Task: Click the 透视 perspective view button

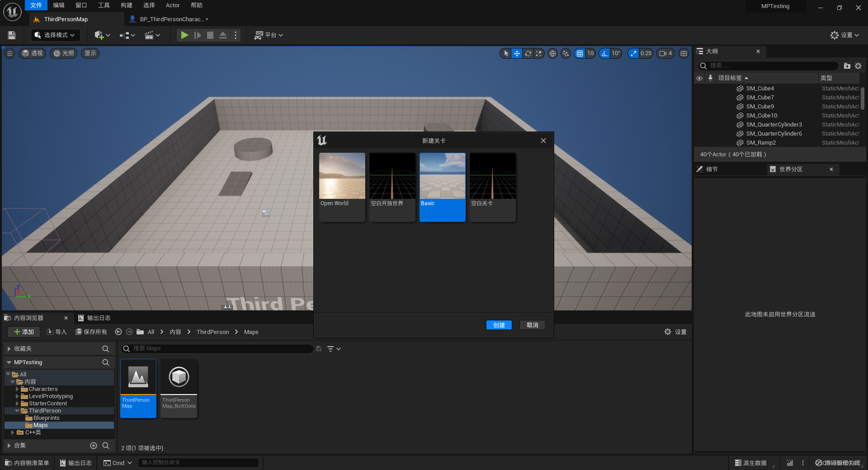Action: 33,53
